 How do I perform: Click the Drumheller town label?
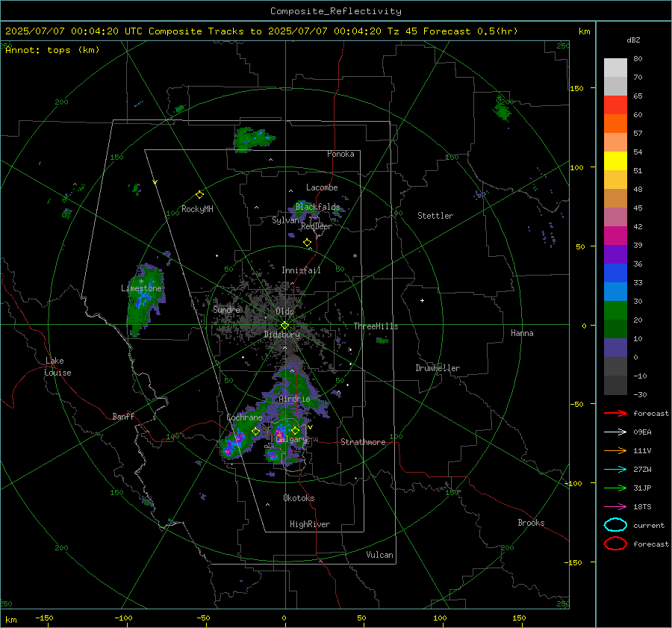pyautogui.click(x=438, y=368)
